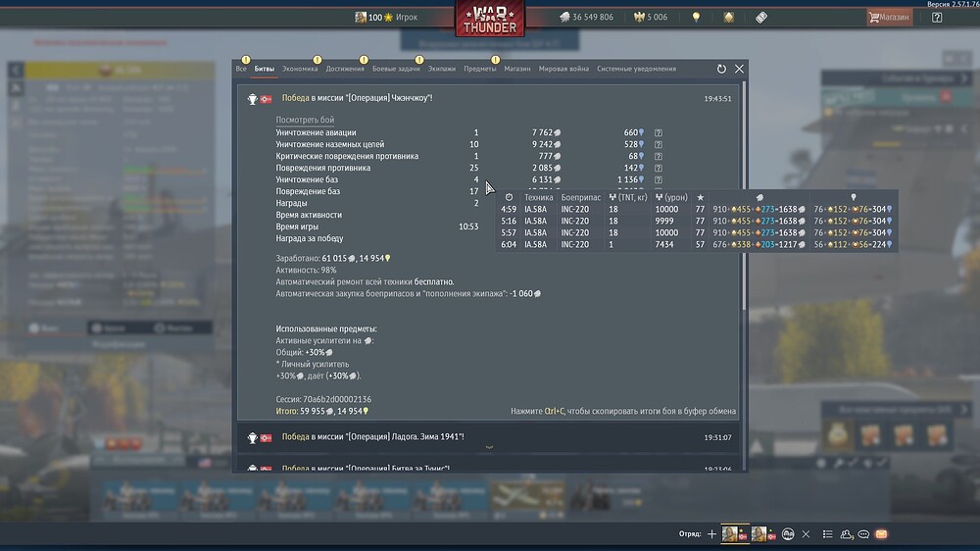Open the Достижения tab

[x=345, y=69]
